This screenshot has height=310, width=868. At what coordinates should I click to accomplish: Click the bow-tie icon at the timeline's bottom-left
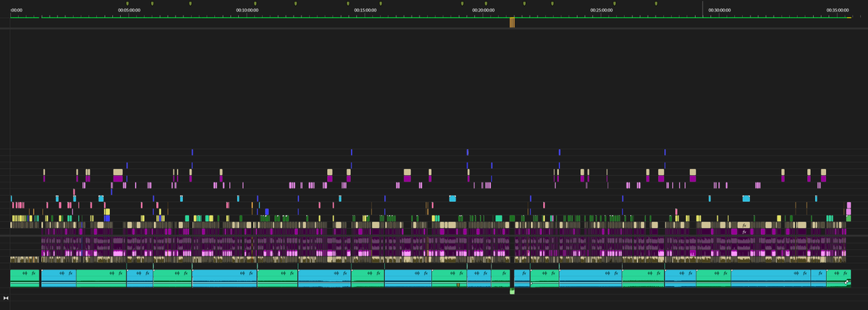coord(6,298)
